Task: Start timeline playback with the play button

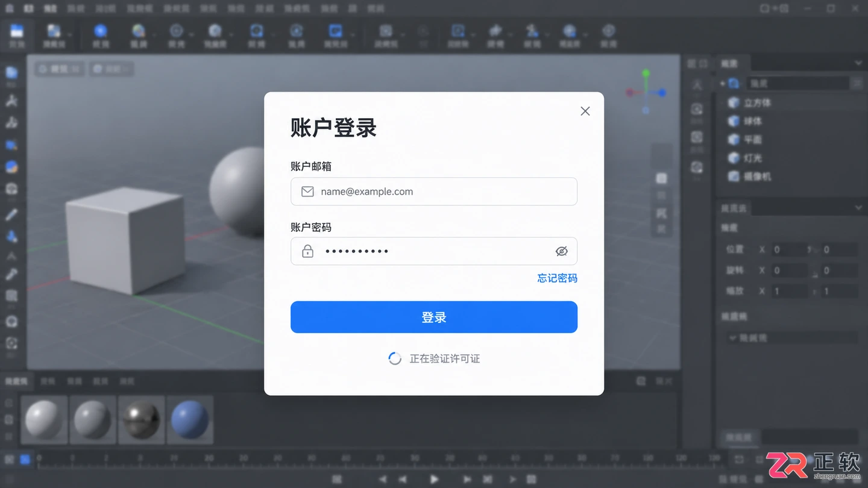Action: pyautogui.click(x=434, y=479)
